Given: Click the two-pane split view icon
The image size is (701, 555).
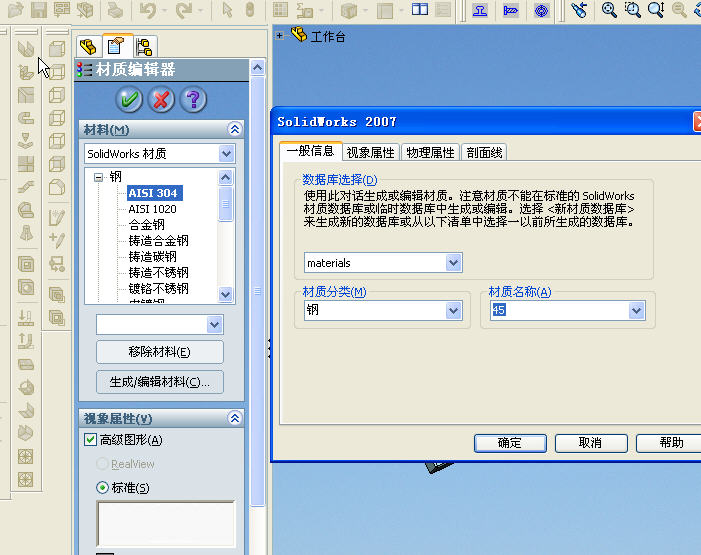Looking at the screenshot, I should (420, 9).
